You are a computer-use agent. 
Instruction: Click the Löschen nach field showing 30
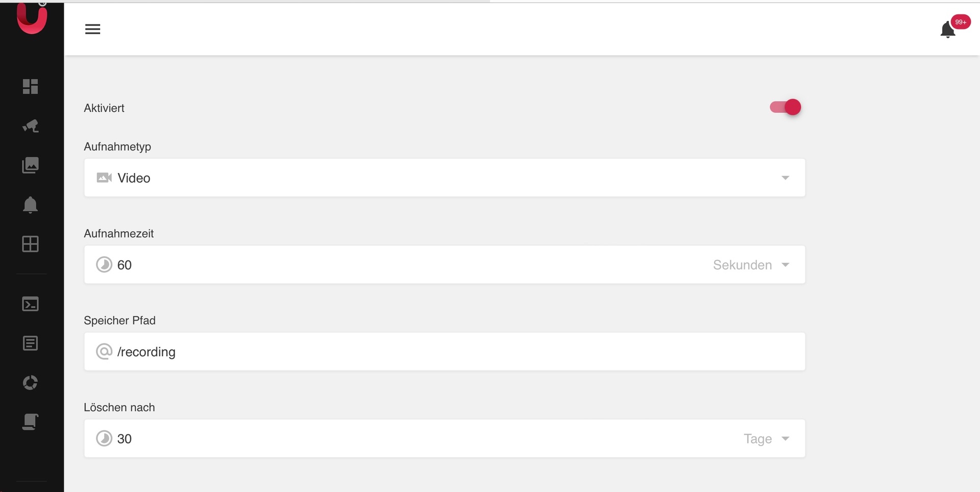click(398, 439)
